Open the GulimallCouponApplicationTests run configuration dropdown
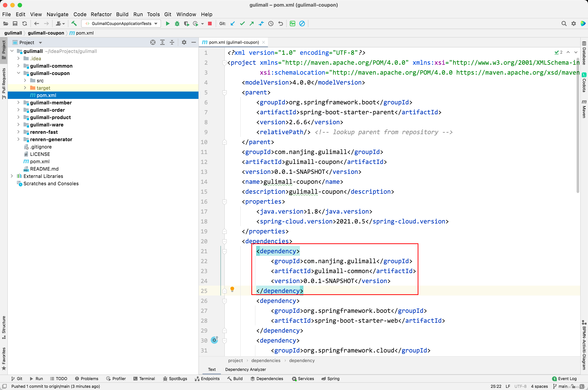This screenshot has height=390, width=588. tap(121, 24)
